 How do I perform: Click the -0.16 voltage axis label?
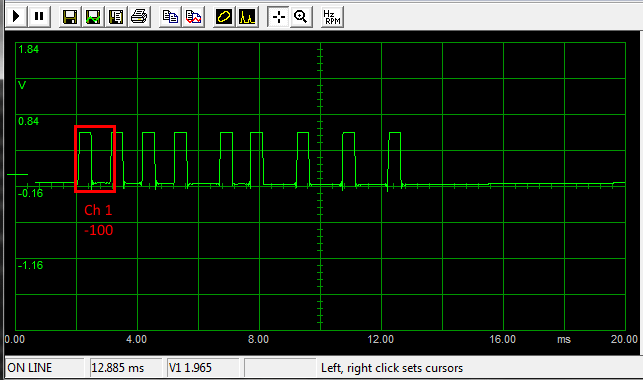(30, 193)
